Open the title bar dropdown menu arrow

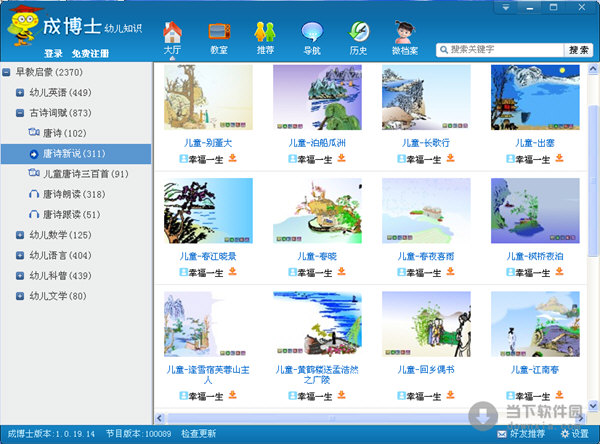click(x=506, y=7)
